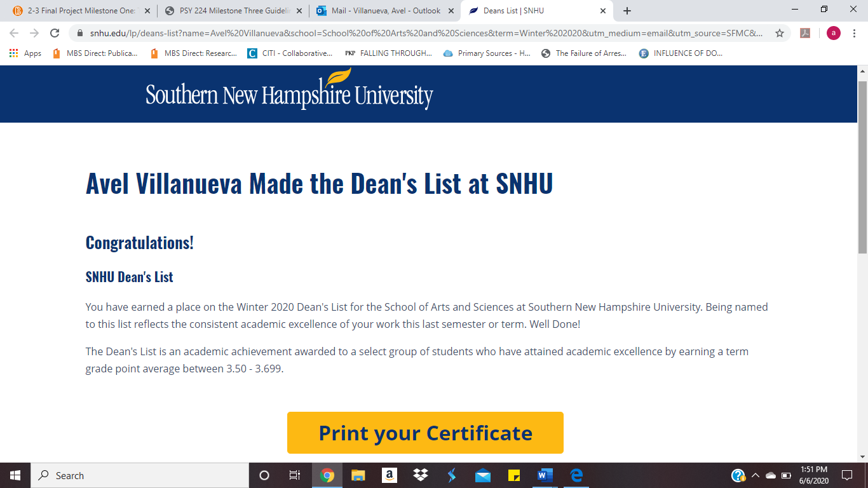The width and height of the screenshot is (868, 488).
Task: Close the PSY 224 Milestone Three tab
Action: [x=299, y=11]
